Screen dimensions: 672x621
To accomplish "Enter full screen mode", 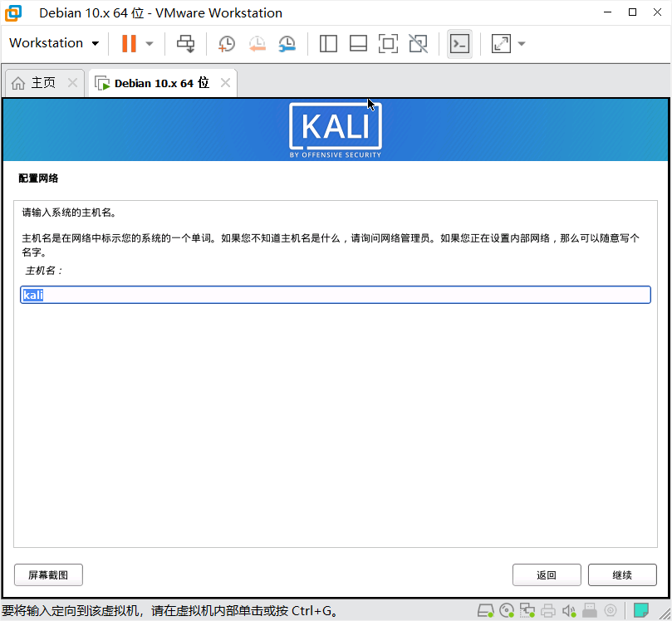I will click(388, 44).
